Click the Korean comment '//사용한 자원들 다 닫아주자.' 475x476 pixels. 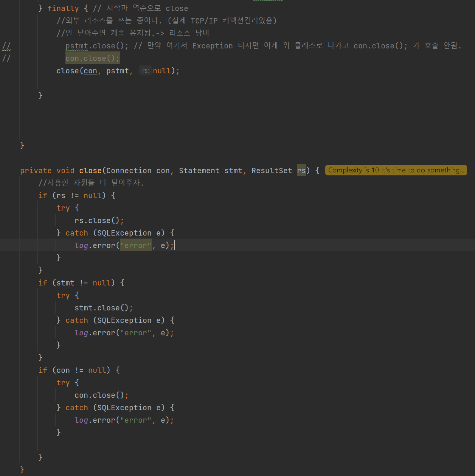tap(91, 183)
